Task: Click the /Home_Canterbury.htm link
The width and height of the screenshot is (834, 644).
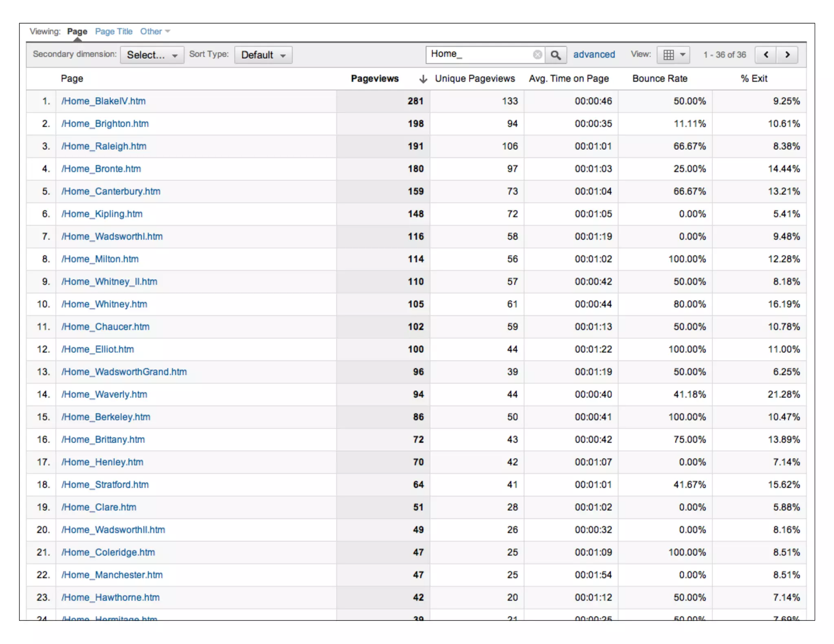Action: 111,191
